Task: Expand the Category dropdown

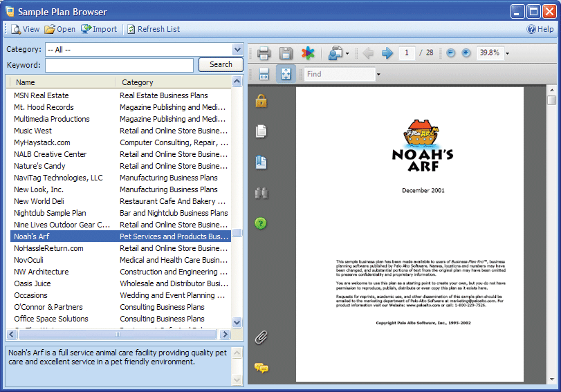Action: pyautogui.click(x=237, y=49)
